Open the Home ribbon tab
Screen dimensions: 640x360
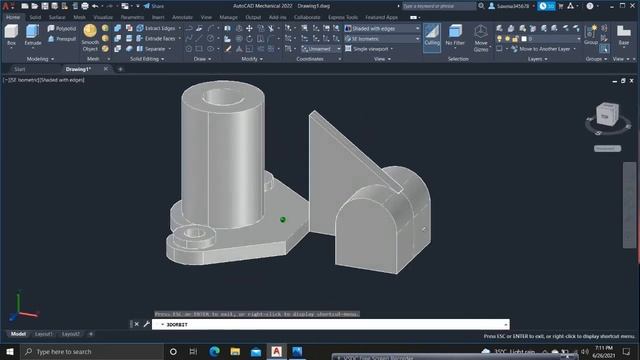click(13, 17)
